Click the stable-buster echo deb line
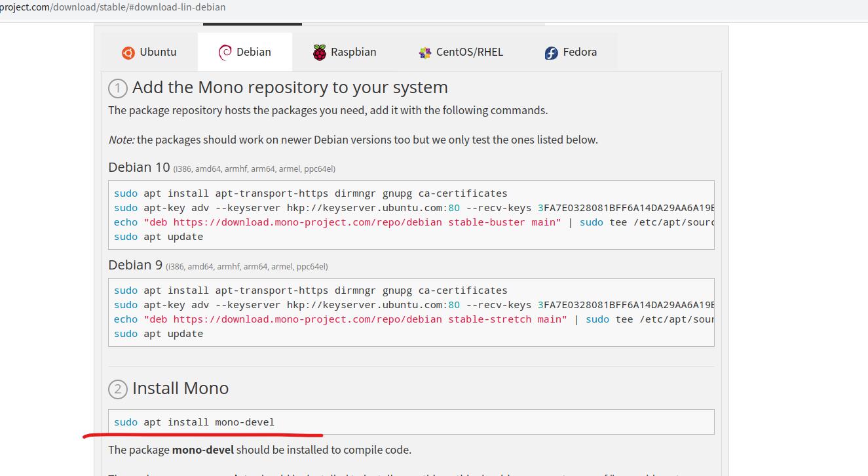This screenshot has height=476, width=868. pos(414,222)
